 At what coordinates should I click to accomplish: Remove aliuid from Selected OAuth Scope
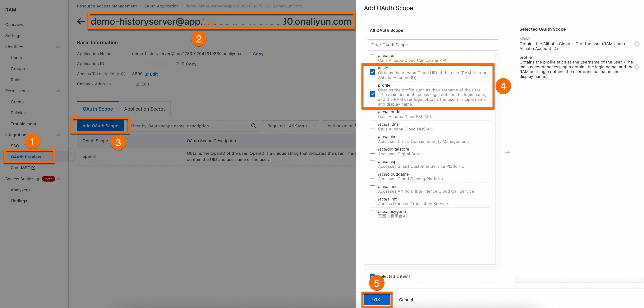point(637,44)
